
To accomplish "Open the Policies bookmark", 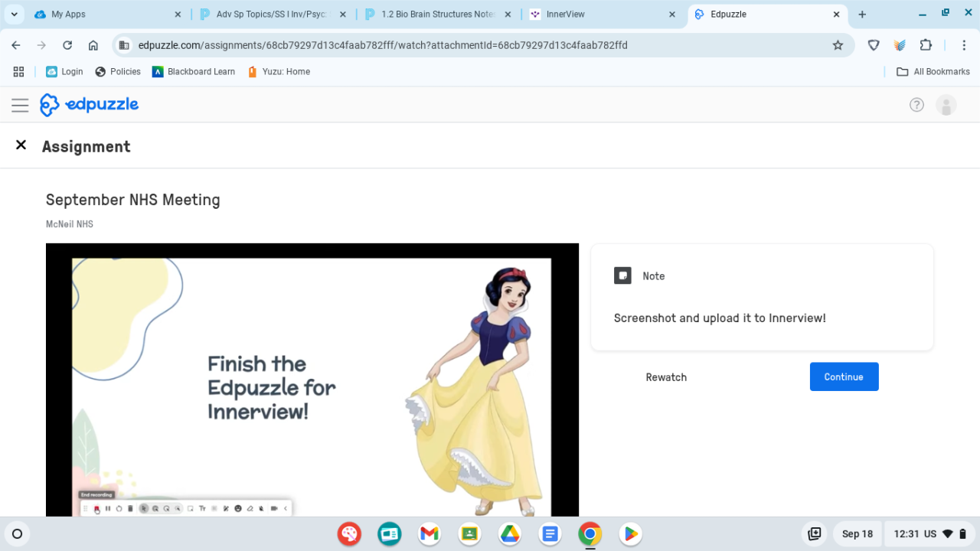I will (118, 71).
